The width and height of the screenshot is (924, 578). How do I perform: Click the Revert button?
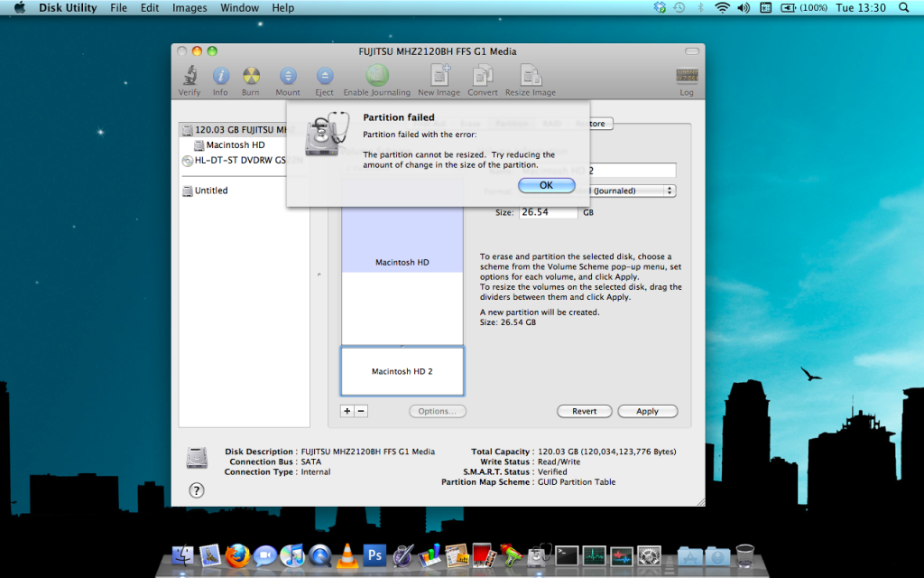point(584,411)
